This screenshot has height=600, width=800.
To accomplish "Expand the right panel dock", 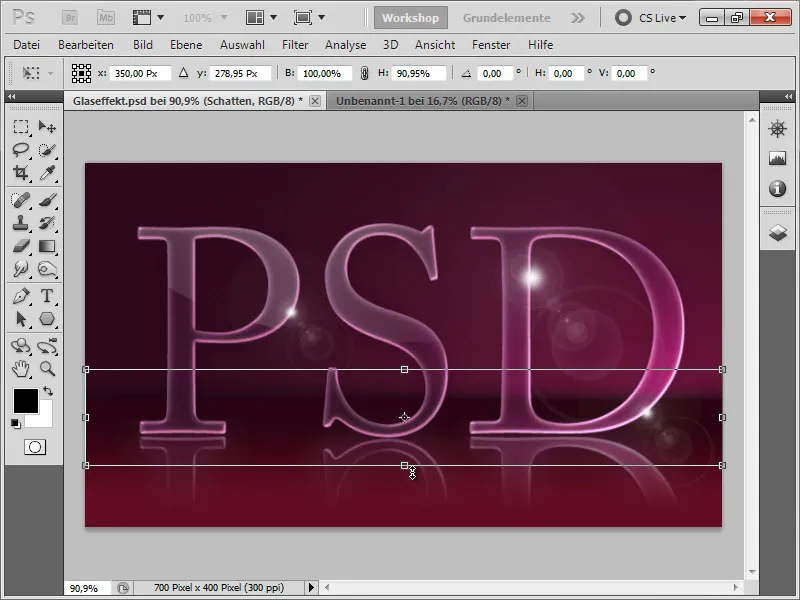I will tap(788, 96).
